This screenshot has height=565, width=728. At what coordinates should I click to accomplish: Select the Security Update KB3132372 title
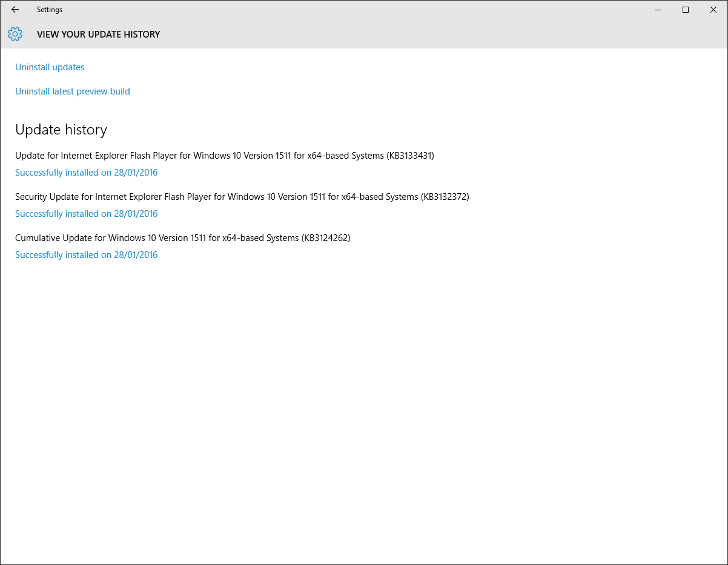click(x=242, y=197)
